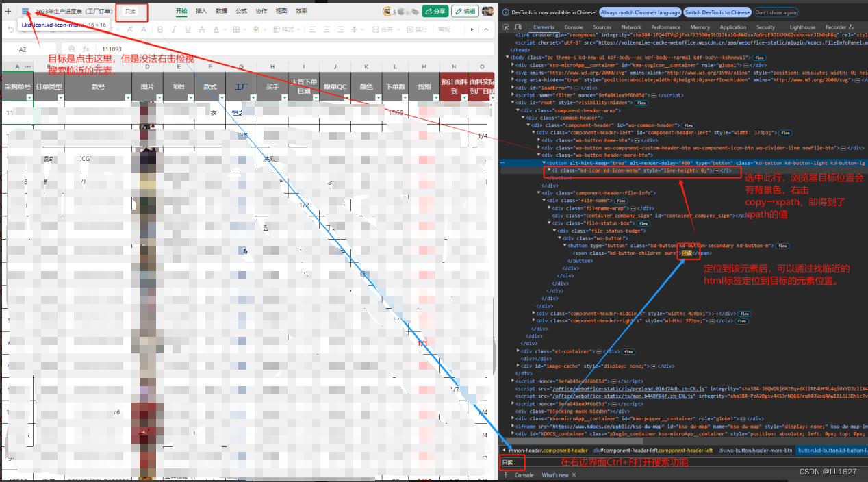Click the Don't show again button

click(776, 12)
